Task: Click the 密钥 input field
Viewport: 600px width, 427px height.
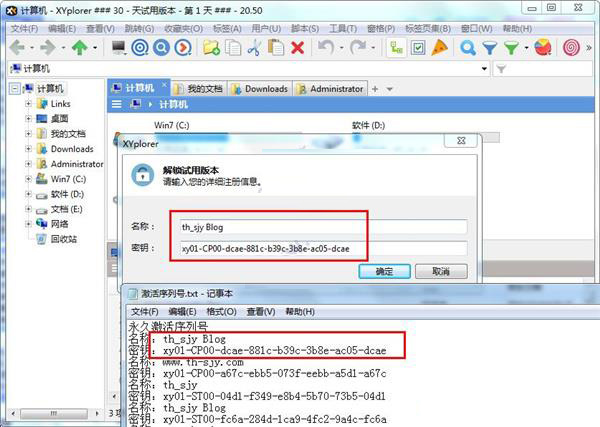Action: [323, 248]
